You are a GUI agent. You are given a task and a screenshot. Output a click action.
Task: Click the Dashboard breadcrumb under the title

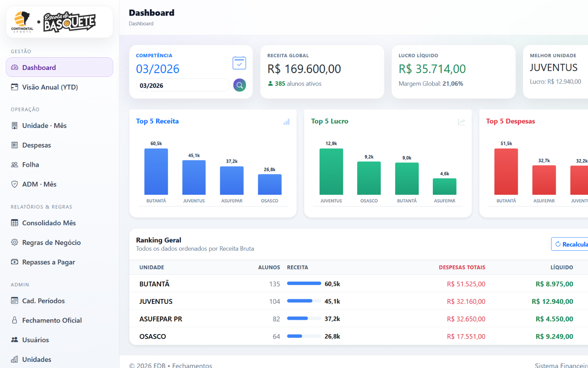point(141,24)
